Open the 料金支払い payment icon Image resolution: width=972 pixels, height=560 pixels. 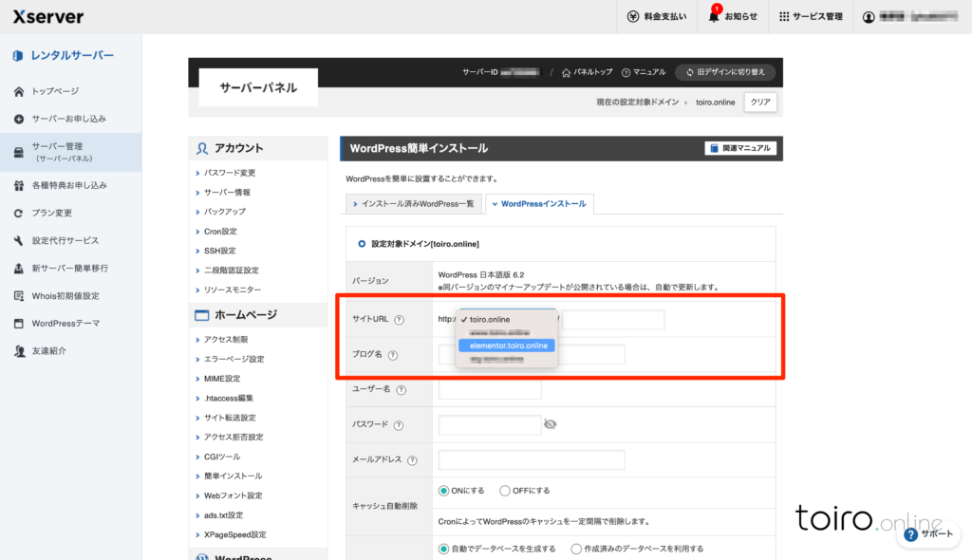pyautogui.click(x=634, y=16)
